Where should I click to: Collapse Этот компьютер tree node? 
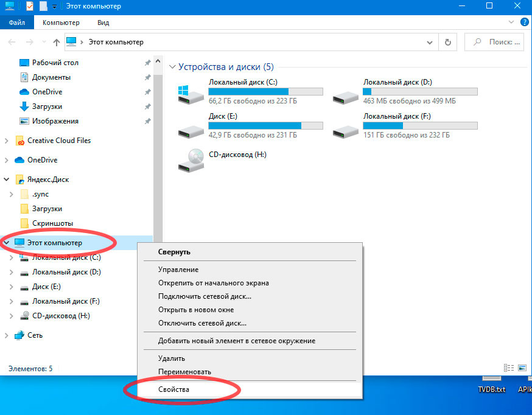pyautogui.click(x=7, y=243)
